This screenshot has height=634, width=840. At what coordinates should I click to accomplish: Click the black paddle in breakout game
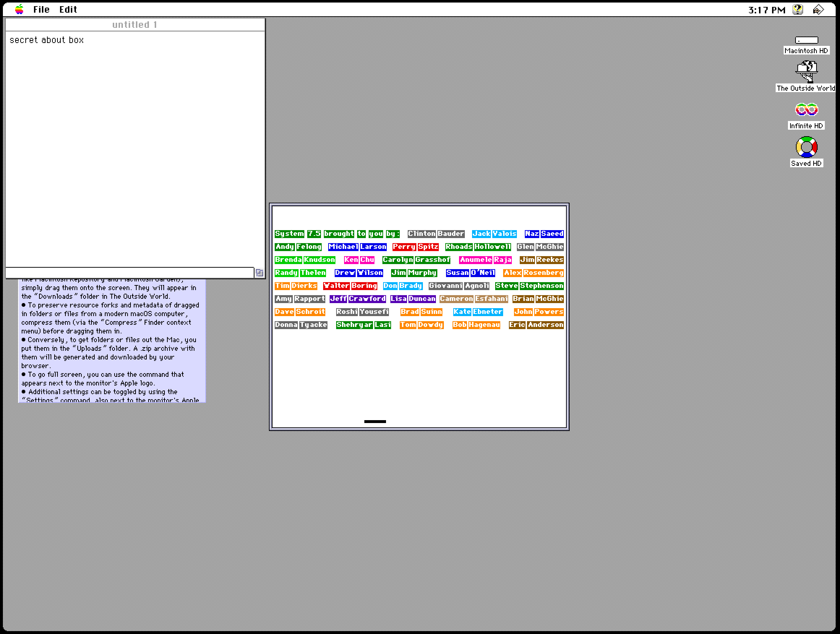[375, 421]
